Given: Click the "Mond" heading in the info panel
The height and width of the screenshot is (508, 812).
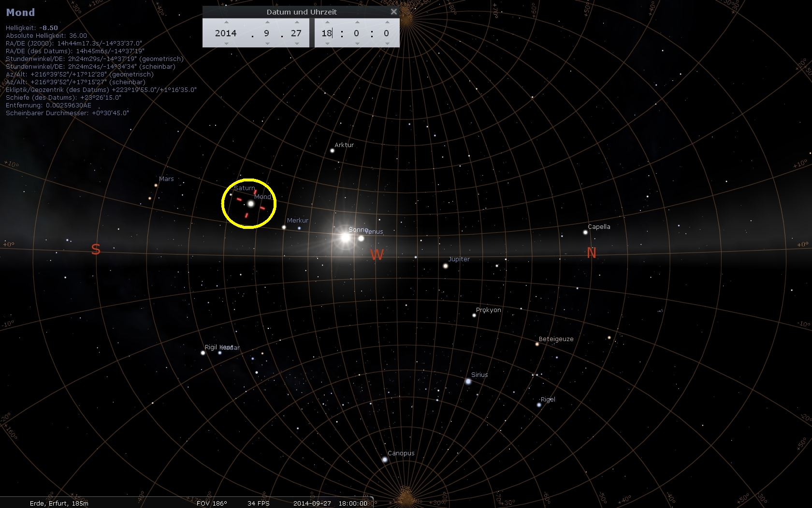Looking at the screenshot, I should coord(20,13).
